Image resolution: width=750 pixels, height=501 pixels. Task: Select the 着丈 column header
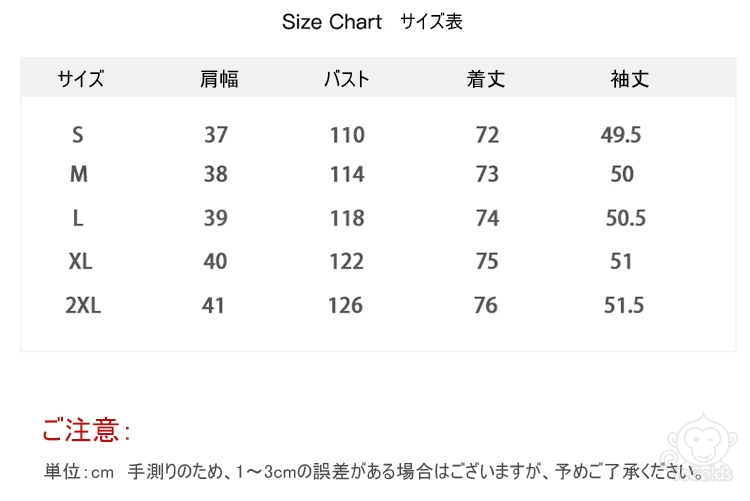[486, 79]
